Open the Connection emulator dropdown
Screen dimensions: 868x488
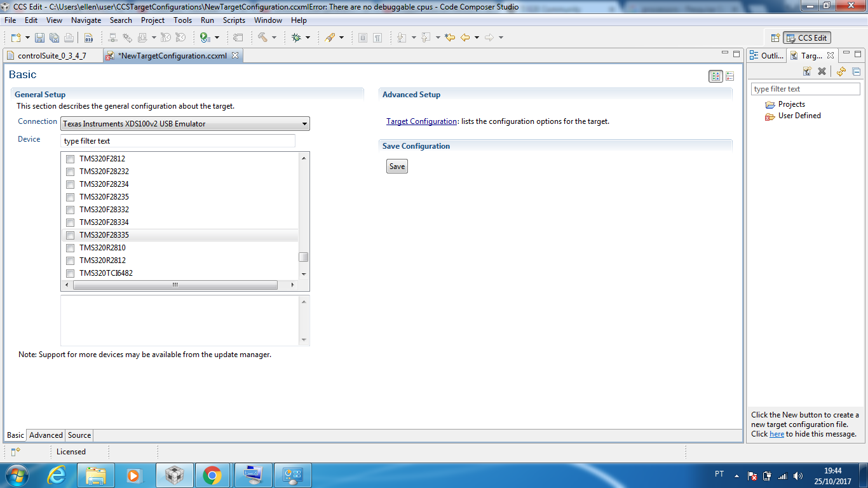(185, 124)
